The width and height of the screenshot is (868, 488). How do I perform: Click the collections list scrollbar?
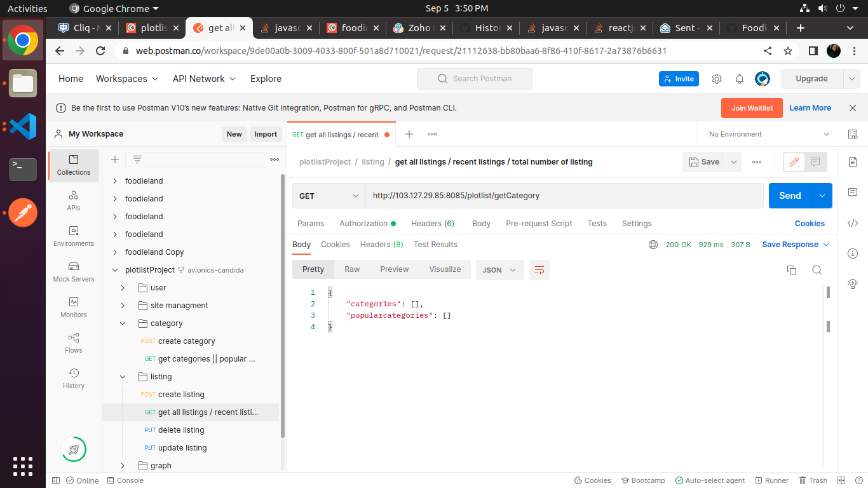pos(283,305)
